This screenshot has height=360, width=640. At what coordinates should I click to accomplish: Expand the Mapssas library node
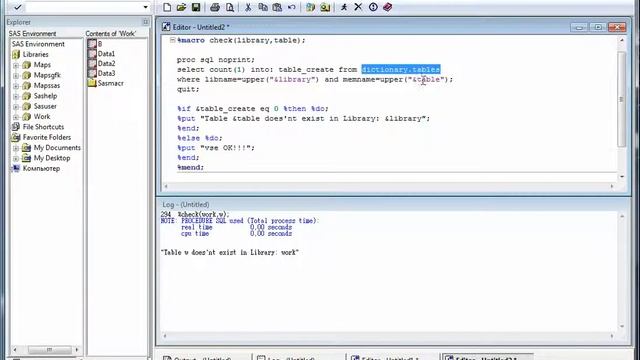coord(16,86)
